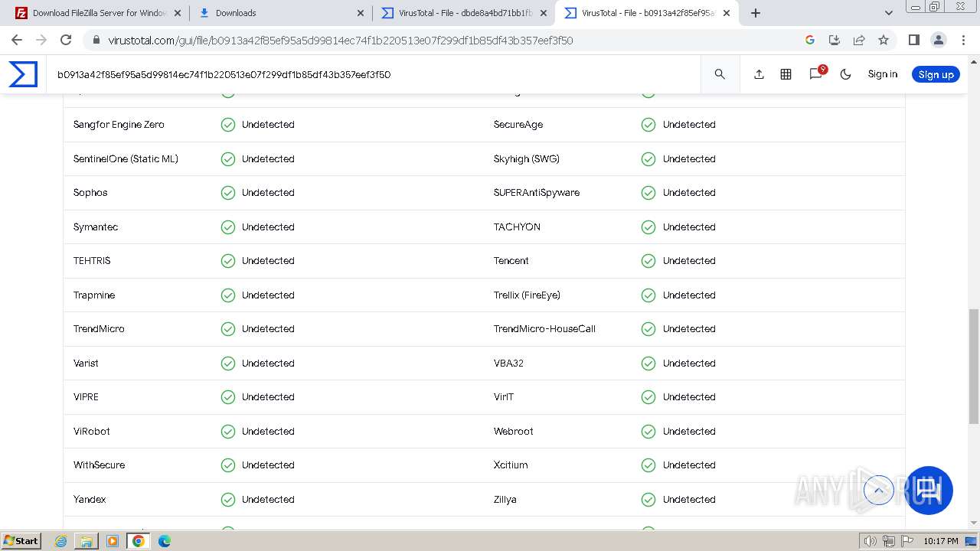Click the Undetected result for VirIT
Image resolution: width=980 pixels, height=551 pixels.
tap(689, 397)
